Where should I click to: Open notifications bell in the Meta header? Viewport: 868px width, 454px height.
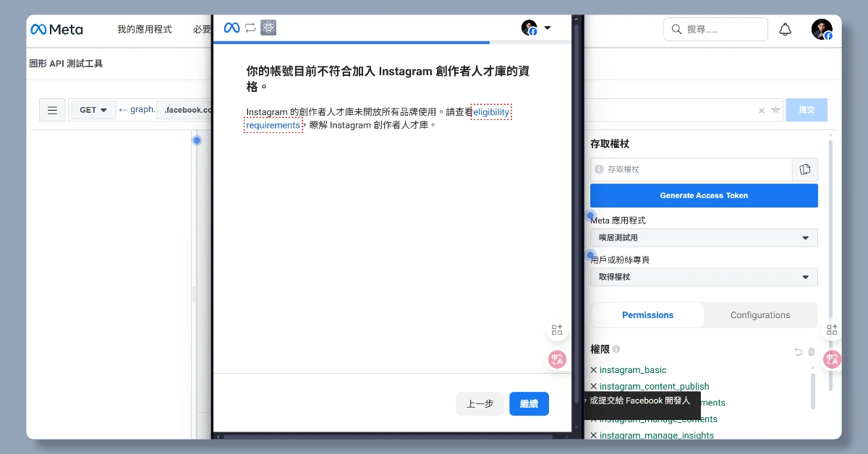click(785, 30)
